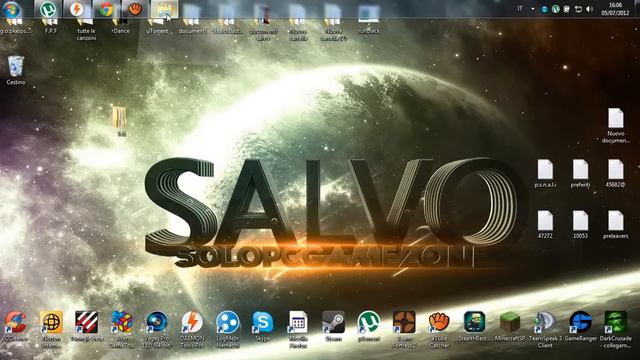Launch the MinecraftSP shortcut
The width and height of the screenshot is (640, 360).
[509, 326]
